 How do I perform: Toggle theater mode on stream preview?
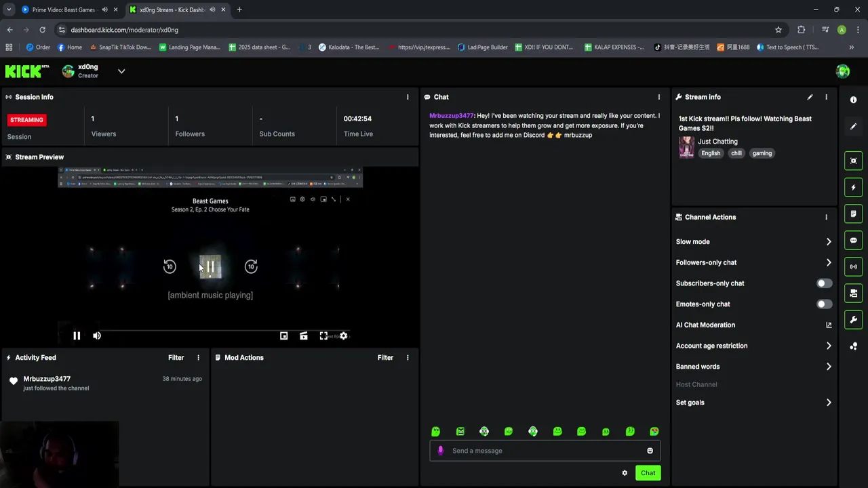[304, 335]
